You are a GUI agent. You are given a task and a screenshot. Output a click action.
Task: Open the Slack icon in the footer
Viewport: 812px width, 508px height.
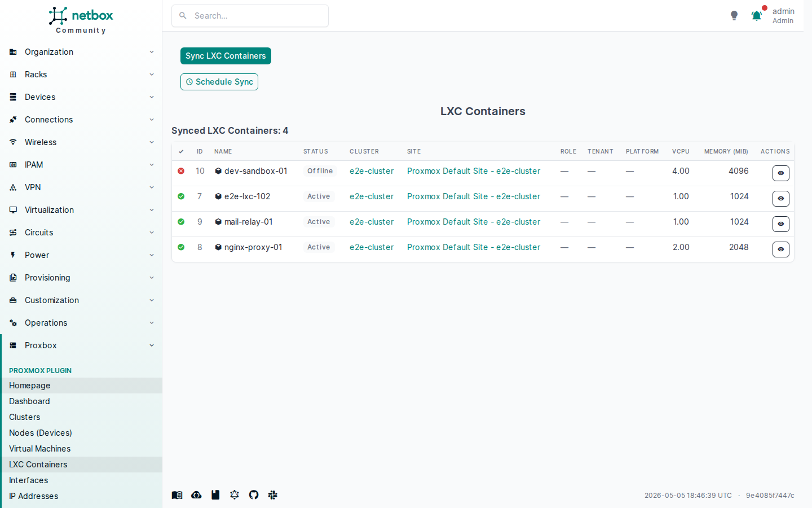point(273,495)
